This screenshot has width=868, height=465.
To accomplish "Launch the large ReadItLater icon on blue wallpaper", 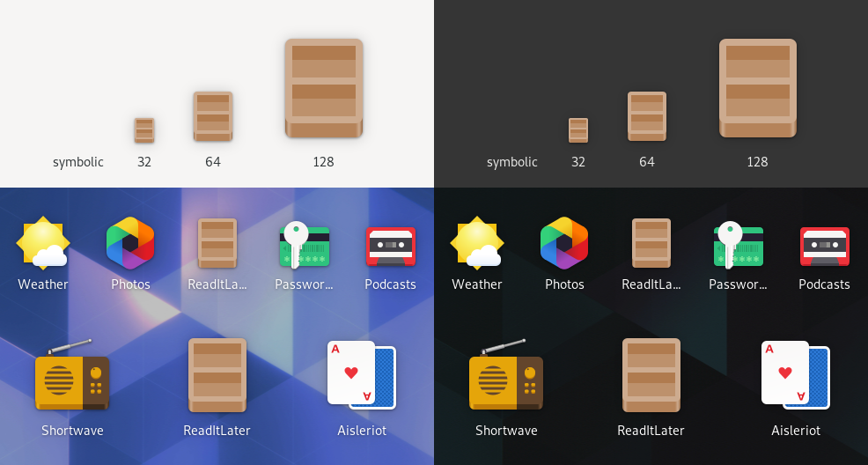I will pos(217,375).
